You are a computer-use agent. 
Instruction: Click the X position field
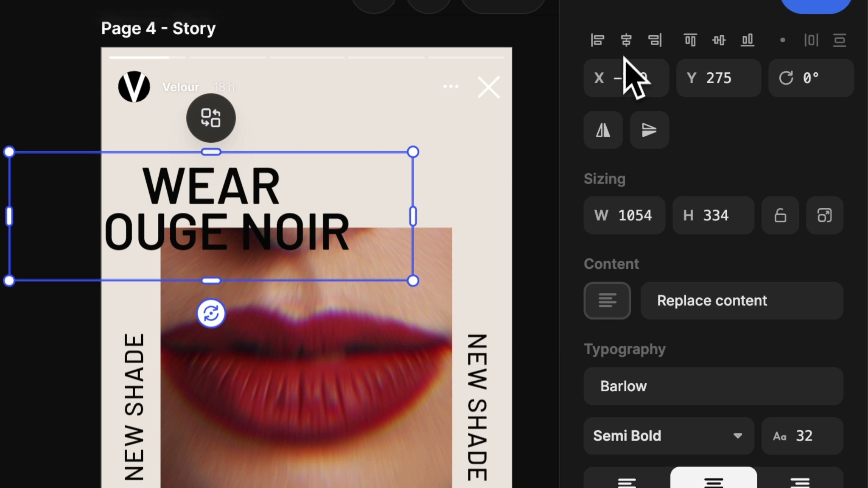tap(626, 78)
